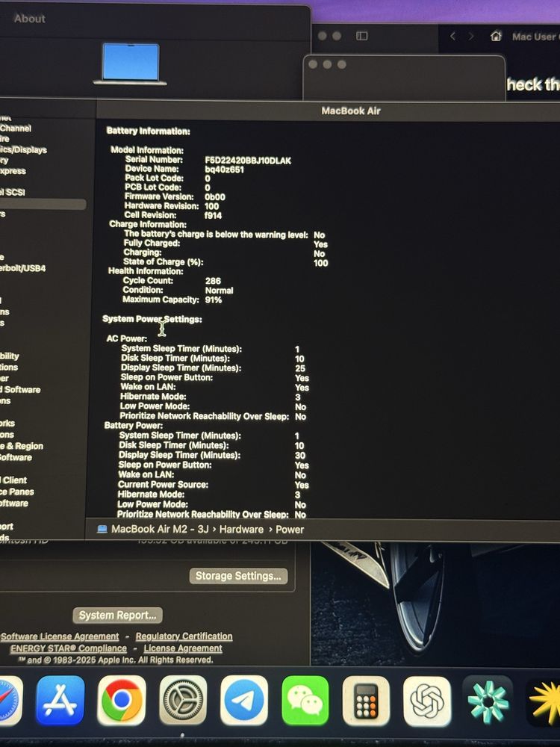Viewport: 560px width, 747px height.
Task: Click State of Charge value 100
Action: coord(321,263)
